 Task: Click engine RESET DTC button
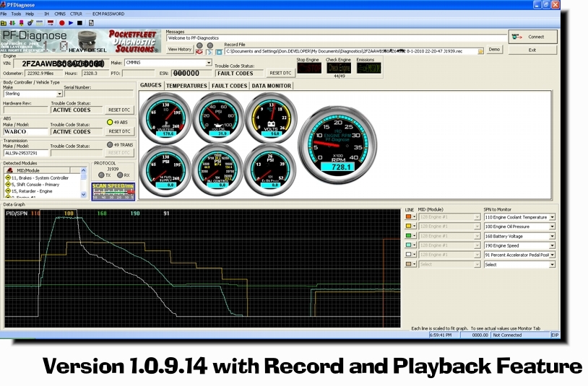(x=280, y=73)
